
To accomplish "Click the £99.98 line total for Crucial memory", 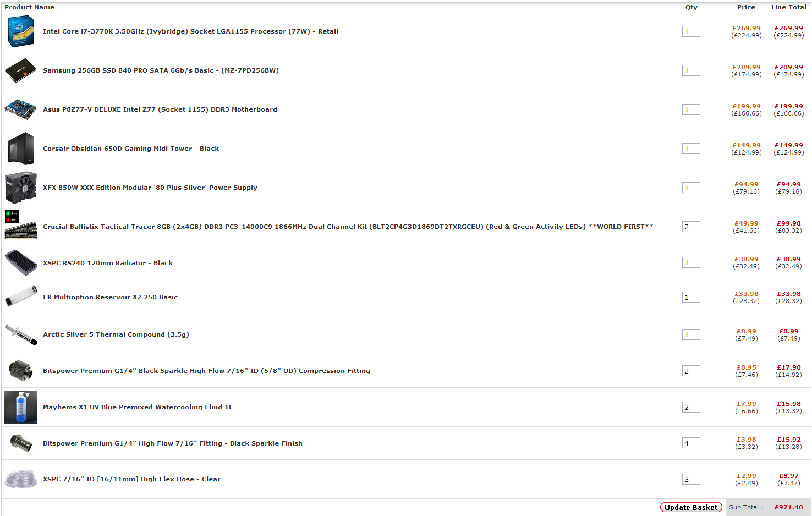I will click(789, 223).
